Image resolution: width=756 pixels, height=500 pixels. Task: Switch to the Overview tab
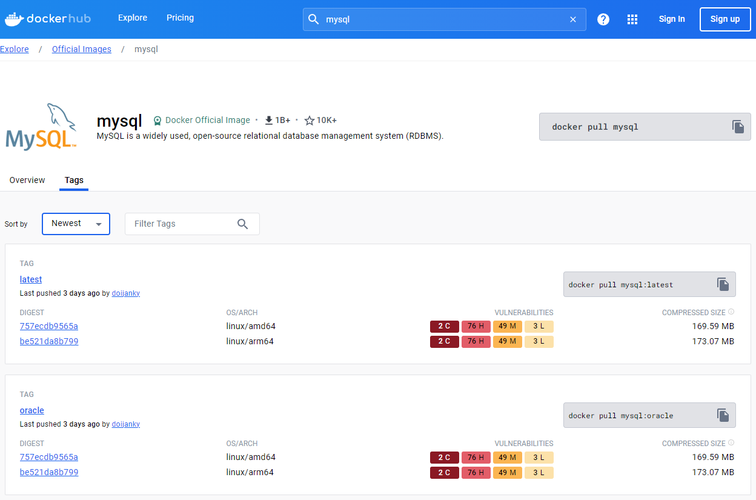click(27, 180)
